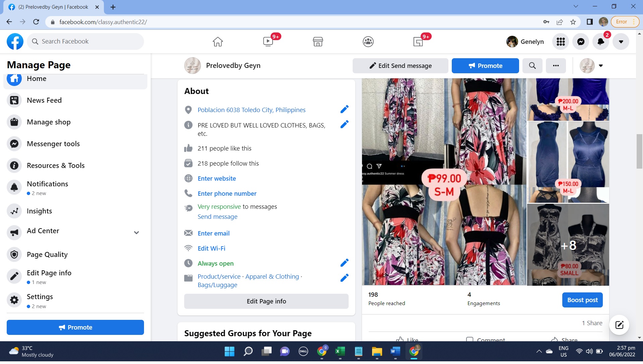The width and height of the screenshot is (643, 364).
Task: Open the notifications bell icon
Action: click(x=601, y=42)
